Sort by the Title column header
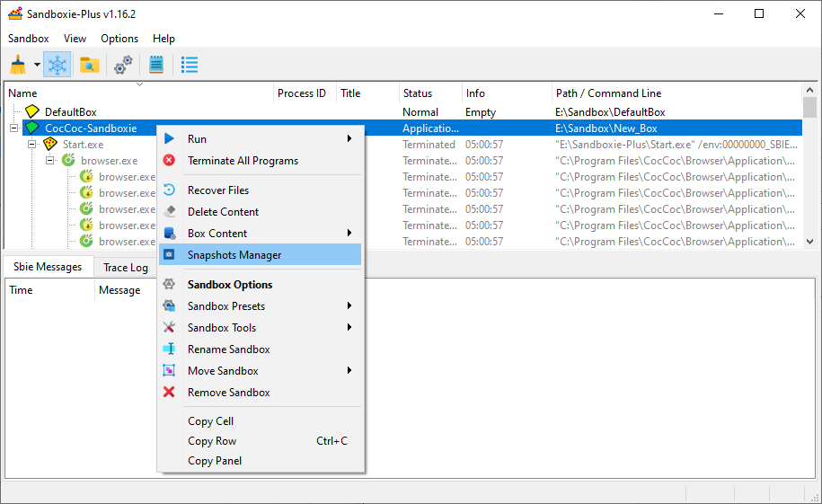The width and height of the screenshot is (822, 504). pyautogui.click(x=367, y=93)
